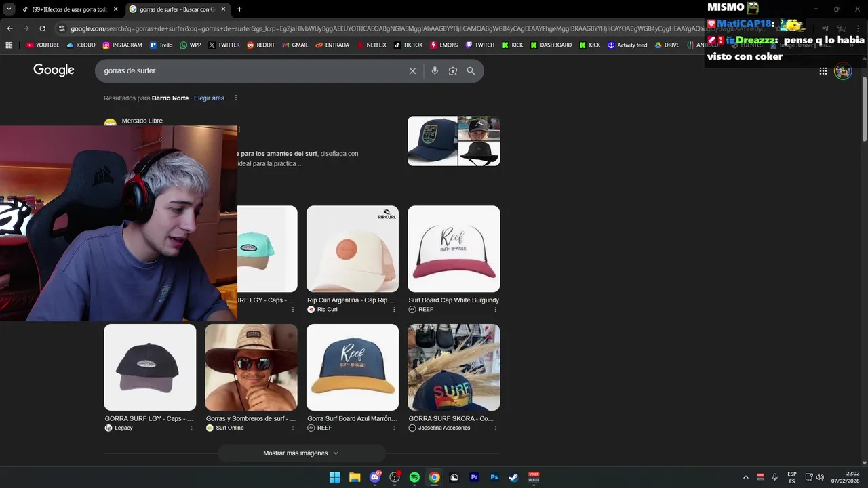
Task: Select the gorras de surfer tab
Action: pyautogui.click(x=177, y=9)
